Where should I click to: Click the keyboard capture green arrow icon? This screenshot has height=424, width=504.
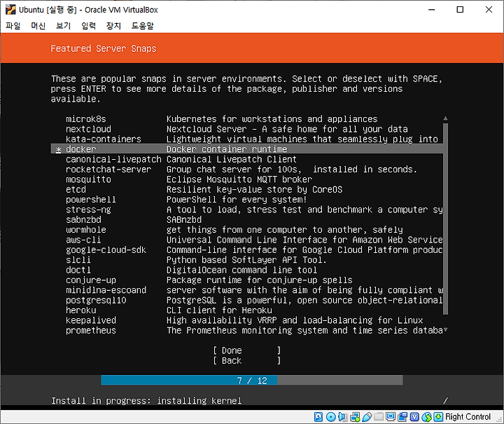click(438, 416)
